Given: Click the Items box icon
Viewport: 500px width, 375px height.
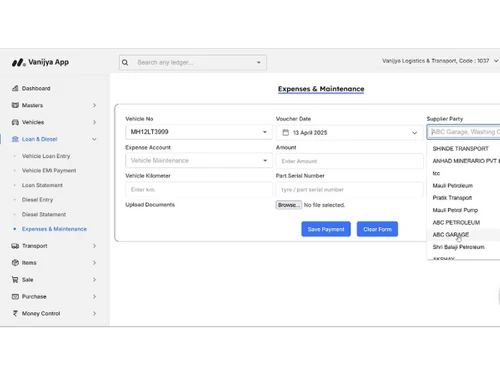Looking at the screenshot, I should click(15, 263).
